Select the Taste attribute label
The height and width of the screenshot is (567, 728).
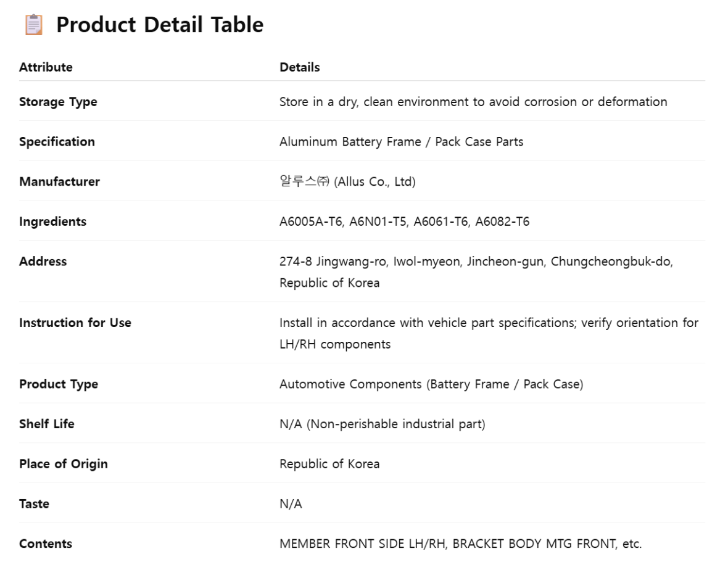pyautogui.click(x=34, y=504)
